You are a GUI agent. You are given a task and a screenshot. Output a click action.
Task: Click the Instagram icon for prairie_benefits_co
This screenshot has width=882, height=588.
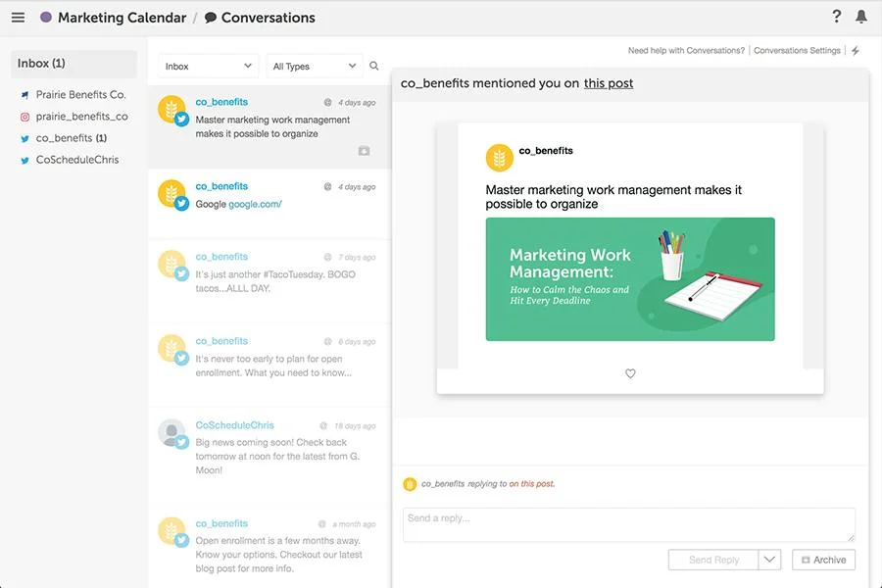(24, 117)
